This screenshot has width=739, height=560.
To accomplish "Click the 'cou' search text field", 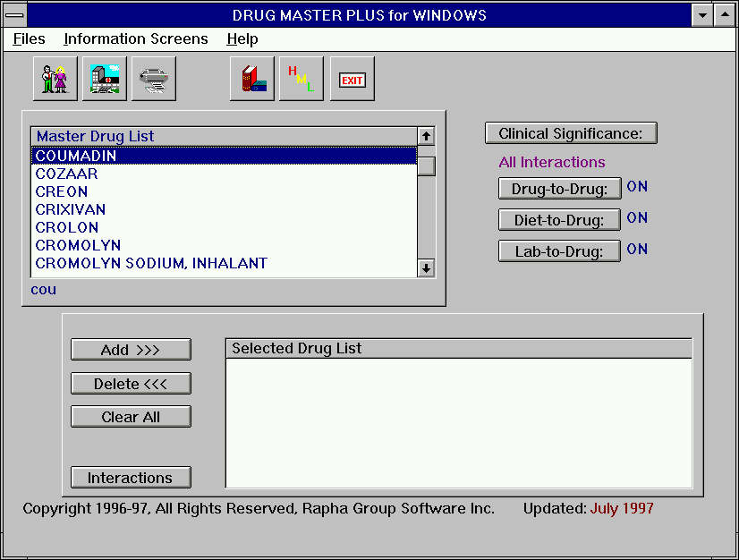I will [44, 290].
